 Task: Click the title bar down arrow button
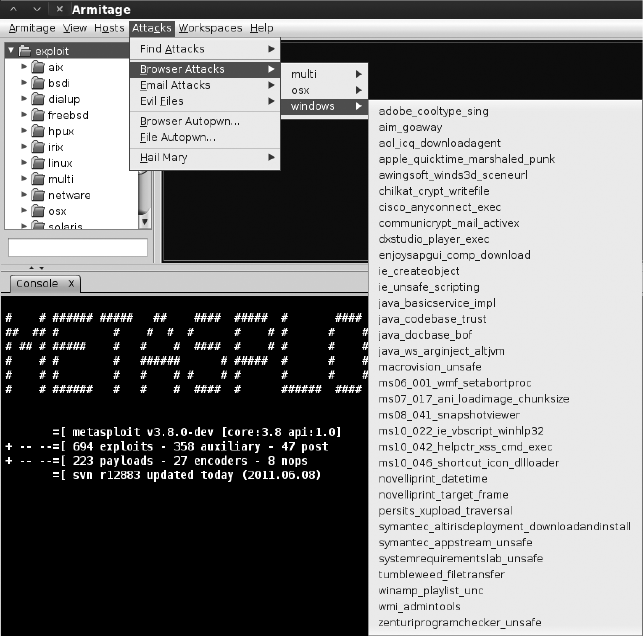point(37,9)
